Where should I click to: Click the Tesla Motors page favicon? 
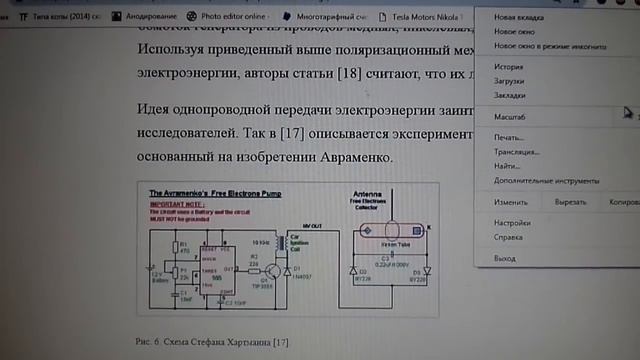382,17
